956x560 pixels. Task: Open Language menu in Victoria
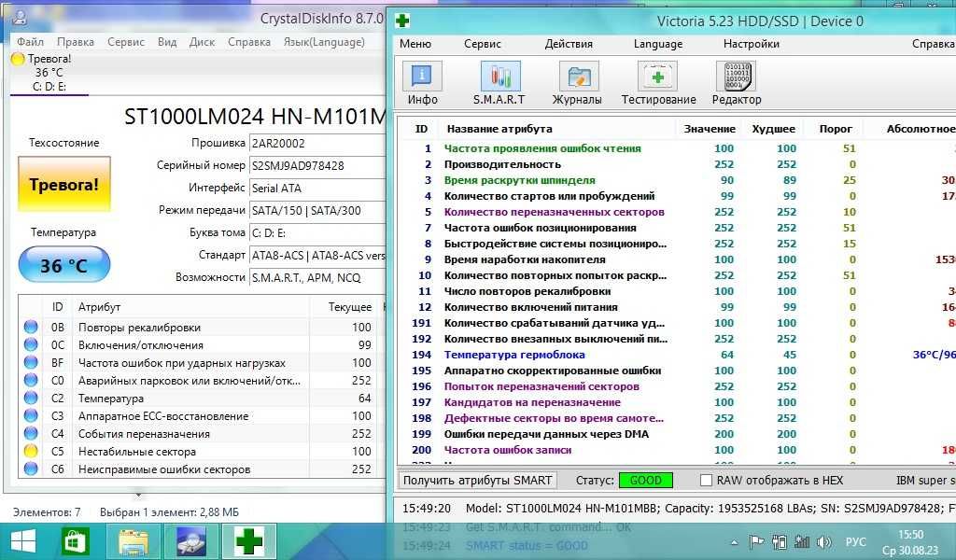coord(658,44)
